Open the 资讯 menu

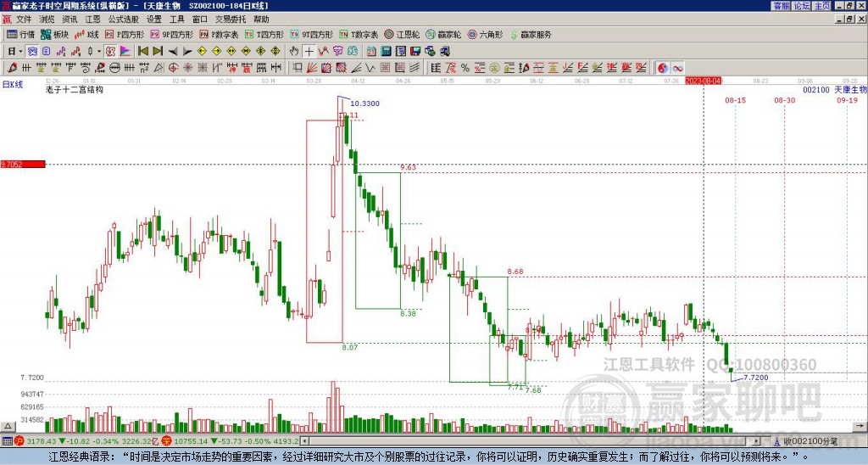pyautogui.click(x=70, y=20)
